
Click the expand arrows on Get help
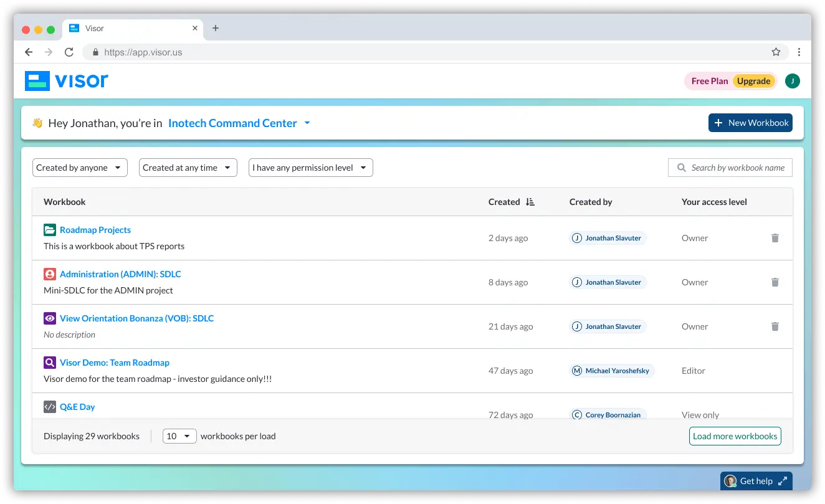[x=783, y=481]
